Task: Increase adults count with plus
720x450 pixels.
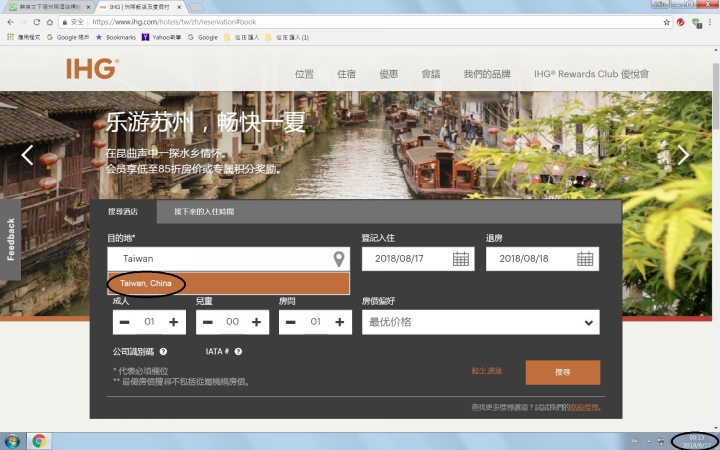Action: click(174, 322)
